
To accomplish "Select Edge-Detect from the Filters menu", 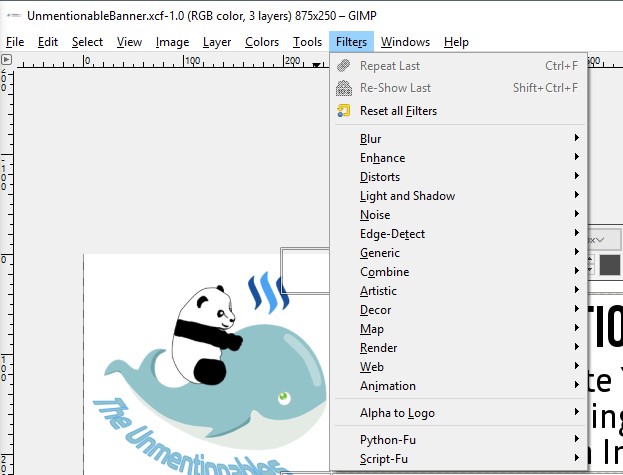I will (392, 234).
